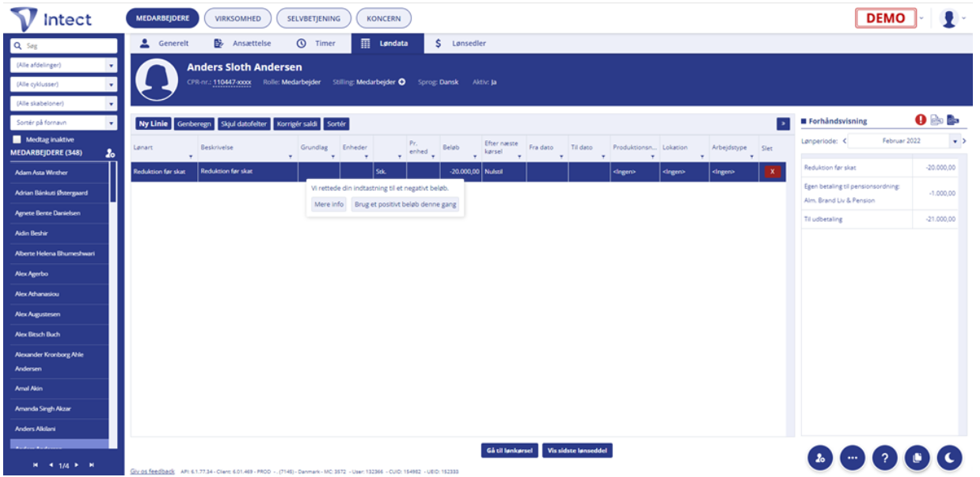This screenshot has width=980, height=477.
Task: Delete the Reduktion før skat row with red X
Action: pos(773,171)
